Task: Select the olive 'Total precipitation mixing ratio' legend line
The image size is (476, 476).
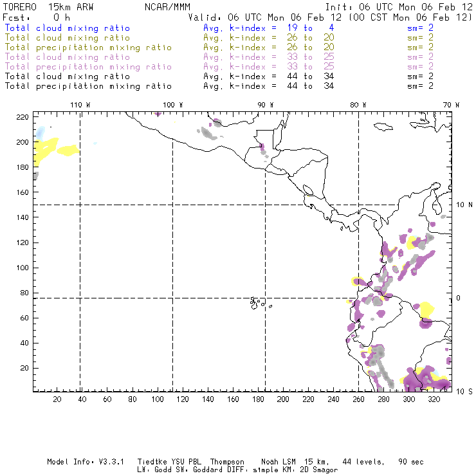Action: click(x=87, y=48)
